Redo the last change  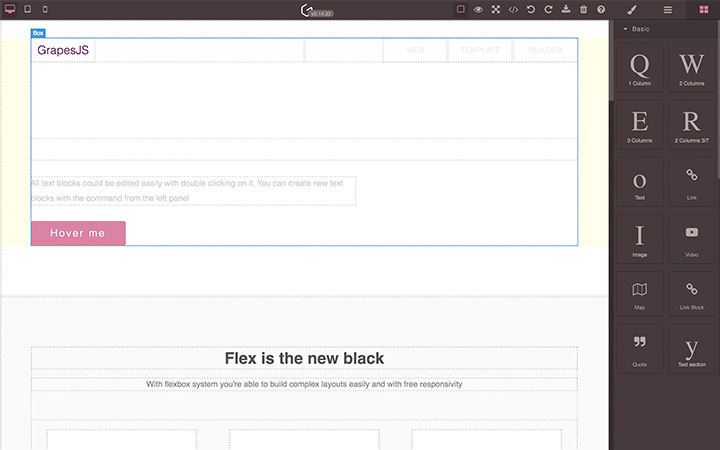tap(548, 9)
